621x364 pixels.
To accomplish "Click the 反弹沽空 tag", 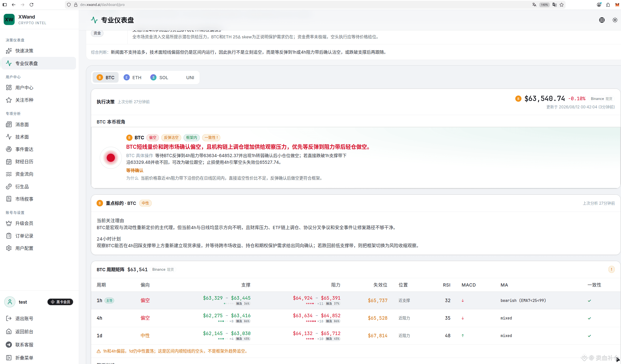I will 171,138.
